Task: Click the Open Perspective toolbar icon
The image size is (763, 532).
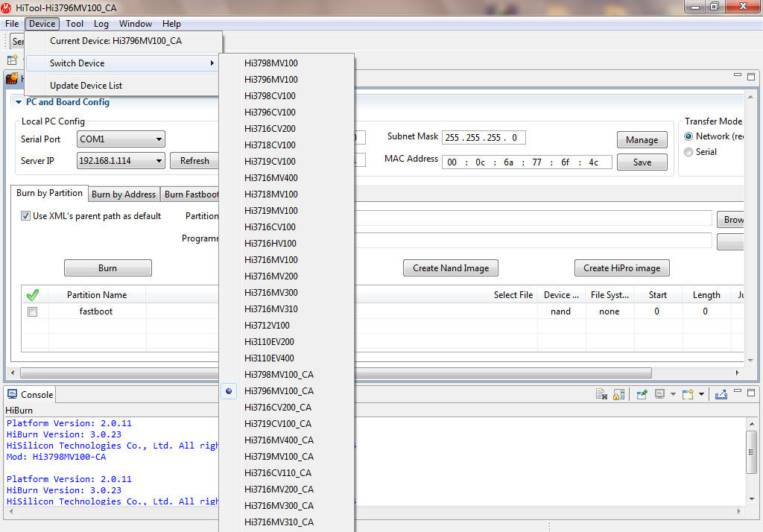Action: point(12,60)
